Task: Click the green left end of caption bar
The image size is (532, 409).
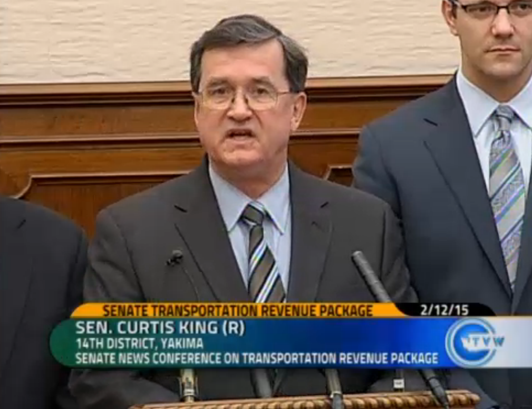Action: [61, 343]
